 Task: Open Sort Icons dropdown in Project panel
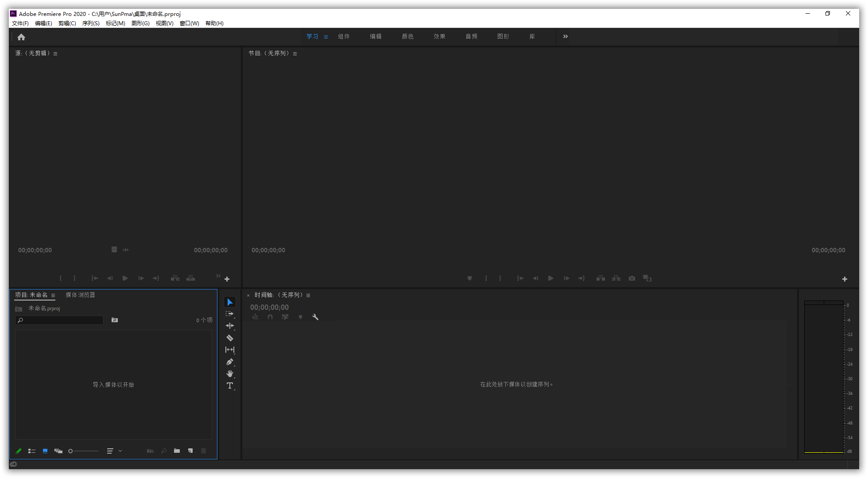tap(114, 451)
